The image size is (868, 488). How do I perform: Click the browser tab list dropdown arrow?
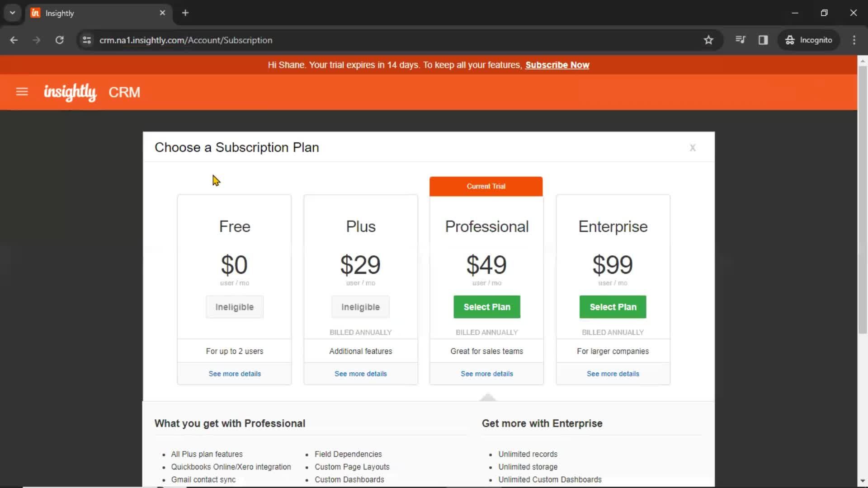pyautogui.click(x=12, y=12)
